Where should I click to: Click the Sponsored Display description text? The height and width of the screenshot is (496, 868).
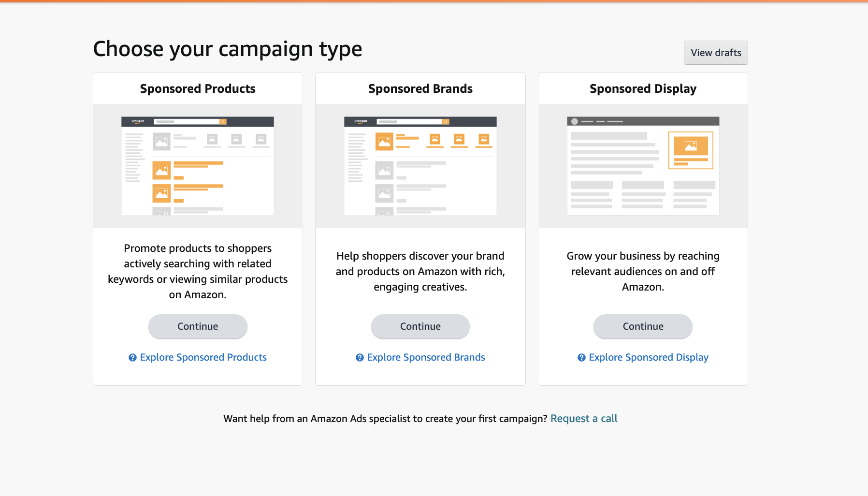pos(643,271)
